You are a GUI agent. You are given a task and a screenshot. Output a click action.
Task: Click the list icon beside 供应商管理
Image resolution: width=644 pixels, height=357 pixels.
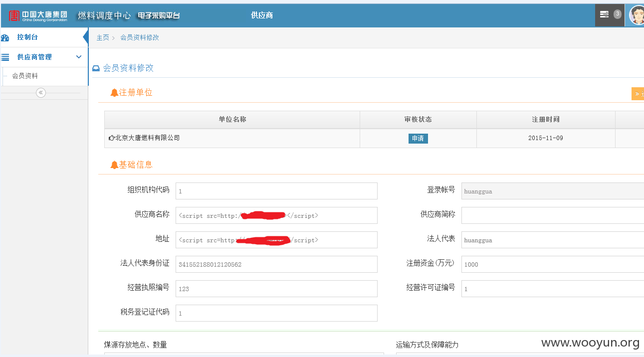[5, 57]
